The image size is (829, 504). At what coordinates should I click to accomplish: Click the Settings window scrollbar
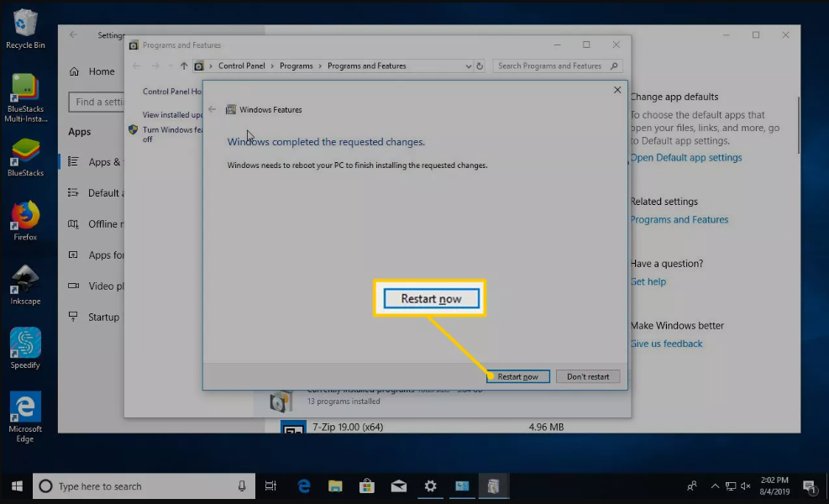(x=798, y=125)
